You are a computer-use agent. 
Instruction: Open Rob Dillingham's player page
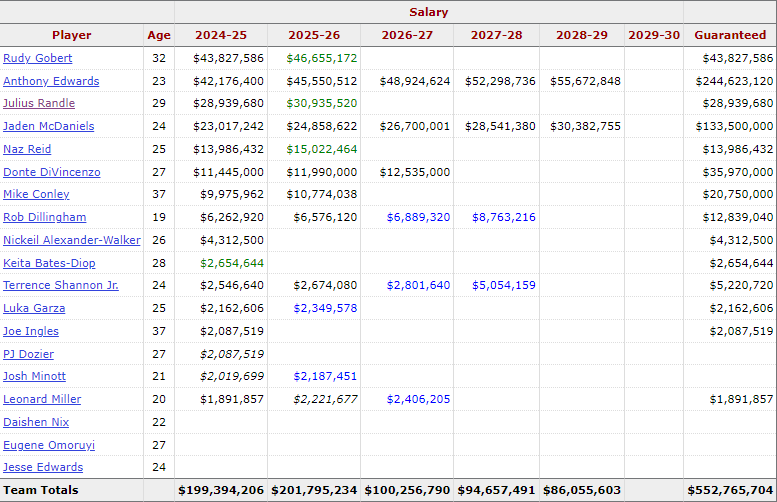pos(45,217)
